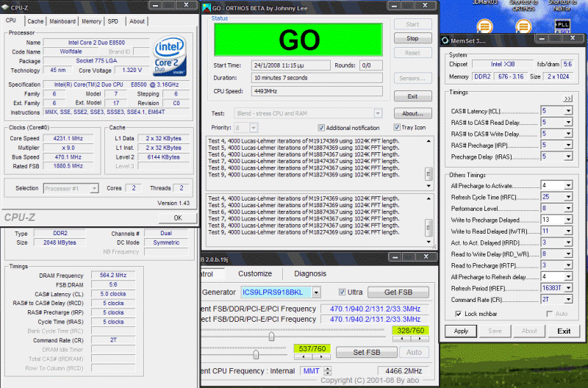Open the NiBiTor PLL desktop shortcut icon
The image size is (588, 388).
[x=562, y=26]
